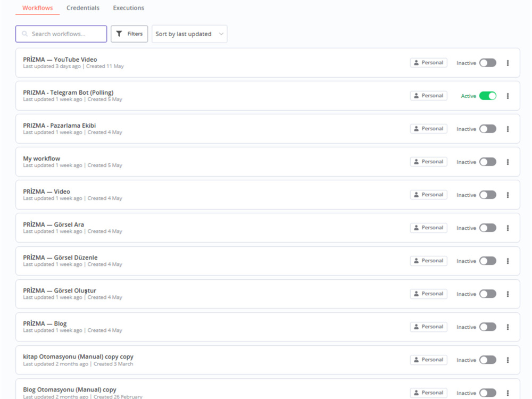Deactivate the PRIZMA - Telegram Bot (Polling) workflow
The image size is (532, 399).
point(487,96)
